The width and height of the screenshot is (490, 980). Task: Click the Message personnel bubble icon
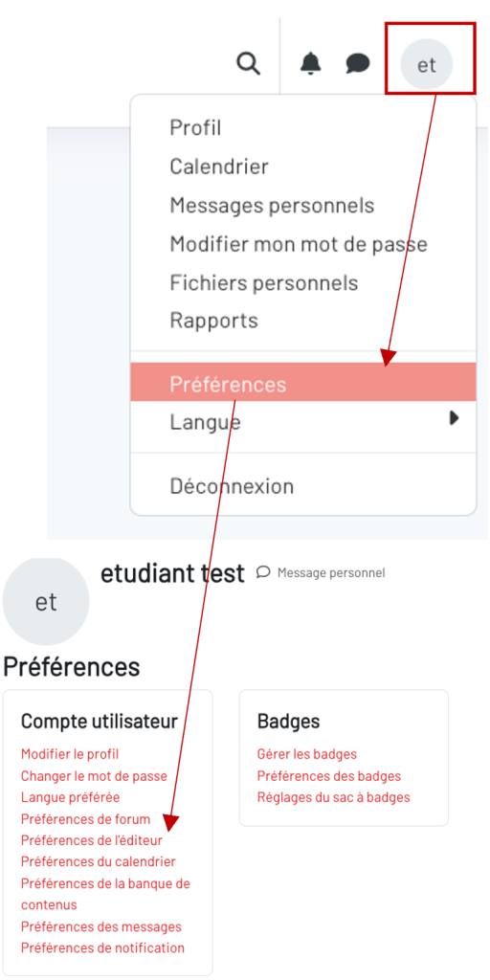click(263, 572)
